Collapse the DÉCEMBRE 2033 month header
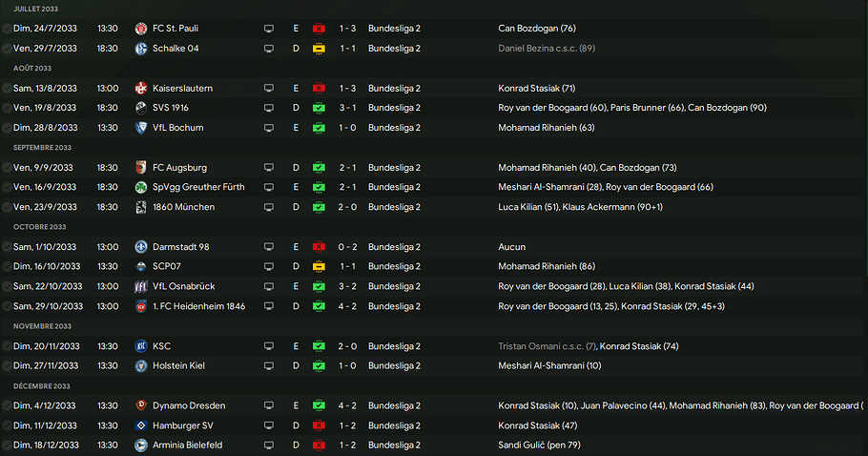 41,385
